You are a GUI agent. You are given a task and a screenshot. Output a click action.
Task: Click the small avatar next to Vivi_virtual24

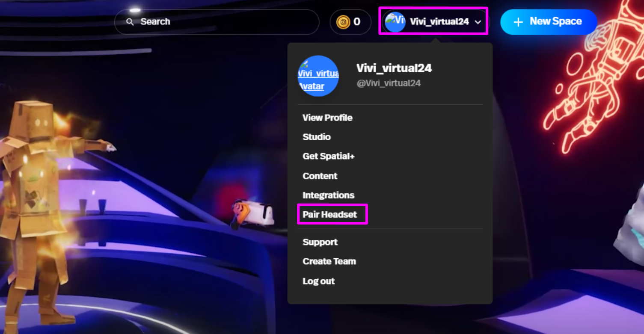point(395,22)
